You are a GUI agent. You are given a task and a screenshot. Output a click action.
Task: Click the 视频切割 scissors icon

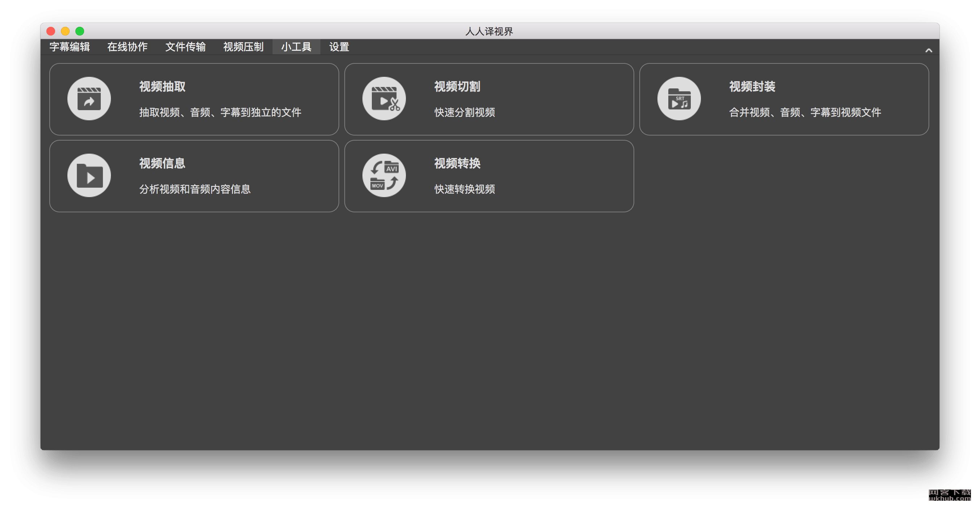384,99
